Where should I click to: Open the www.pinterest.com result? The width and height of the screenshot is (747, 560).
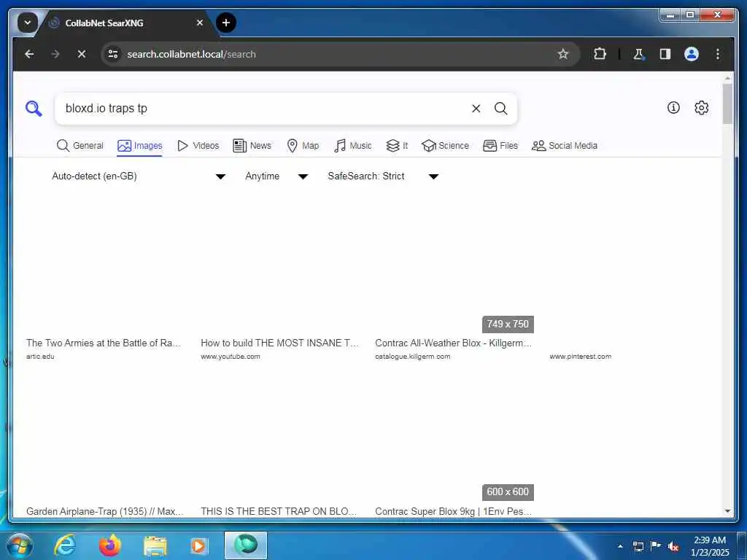[x=580, y=356]
